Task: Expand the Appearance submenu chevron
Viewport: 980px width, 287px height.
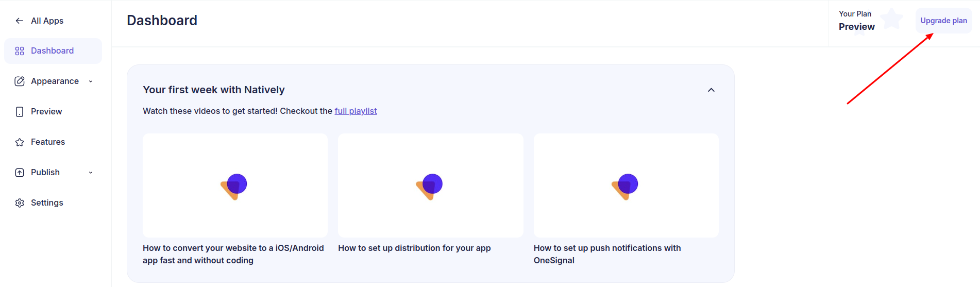Action: [x=91, y=81]
